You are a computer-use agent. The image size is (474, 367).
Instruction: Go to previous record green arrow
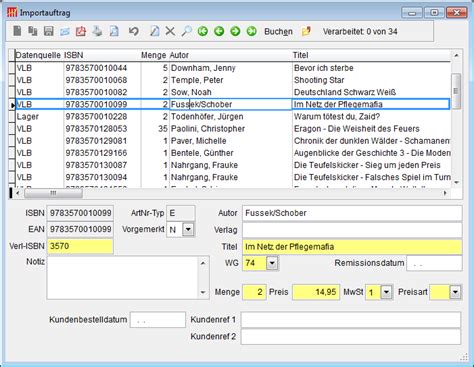click(x=219, y=31)
